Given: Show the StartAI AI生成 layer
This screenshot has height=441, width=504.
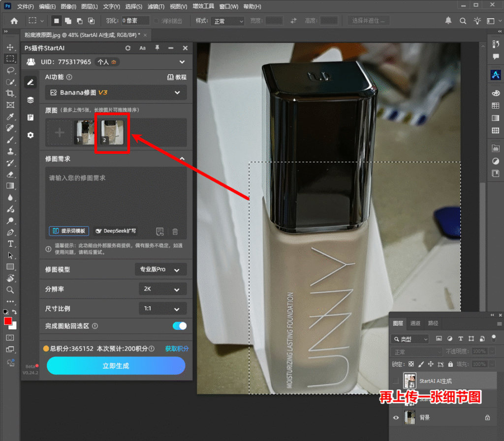Looking at the screenshot, I should [x=396, y=381].
